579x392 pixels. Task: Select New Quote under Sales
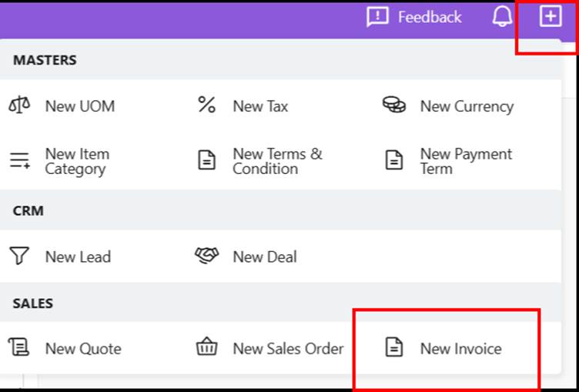tap(82, 349)
